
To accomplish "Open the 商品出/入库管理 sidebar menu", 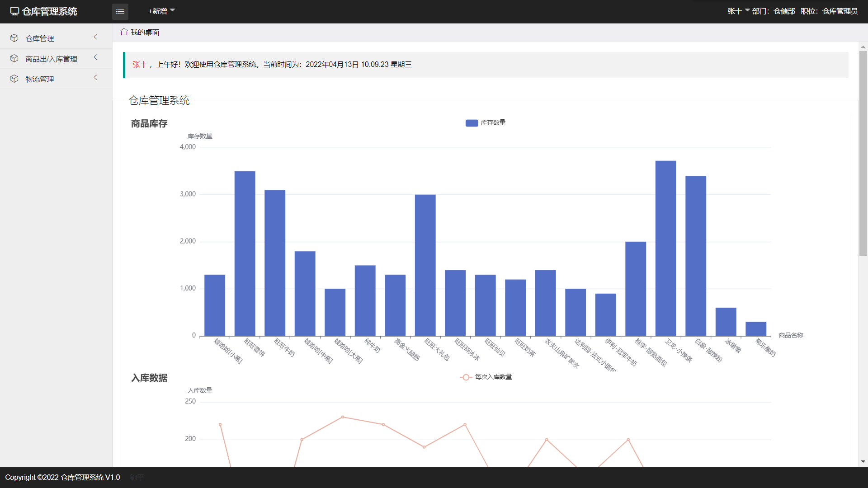I will (56, 59).
